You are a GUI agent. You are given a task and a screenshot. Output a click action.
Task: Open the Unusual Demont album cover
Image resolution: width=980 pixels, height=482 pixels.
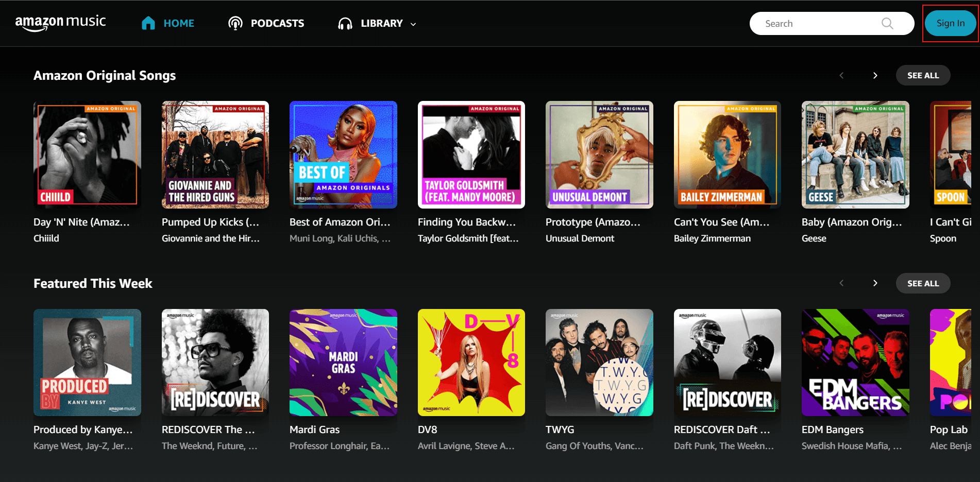pyautogui.click(x=599, y=154)
